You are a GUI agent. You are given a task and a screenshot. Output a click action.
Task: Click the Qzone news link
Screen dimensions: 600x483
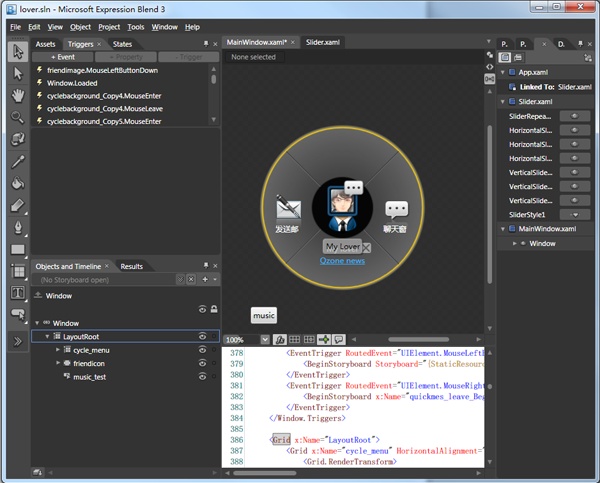click(x=341, y=260)
